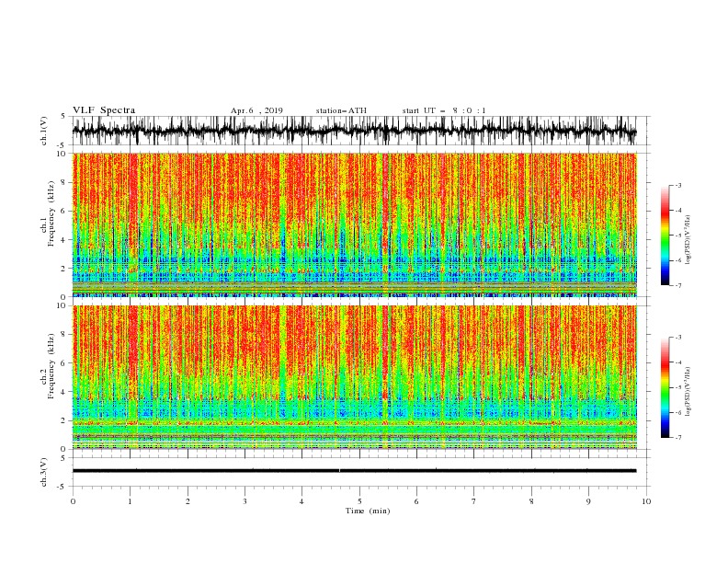The image size is (728, 563).
Task: Click time axis tick label "9"
Action: click(588, 501)
